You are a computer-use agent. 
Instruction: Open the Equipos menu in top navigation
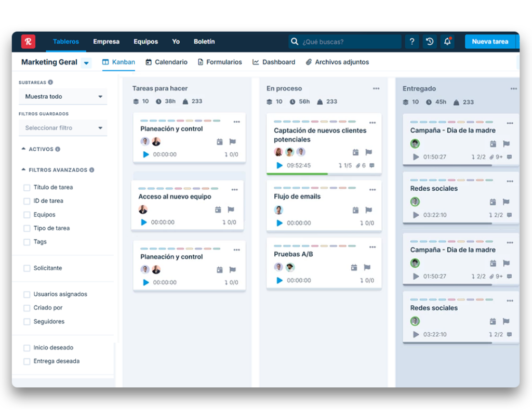pyautogui.click(x=145, y=42)
